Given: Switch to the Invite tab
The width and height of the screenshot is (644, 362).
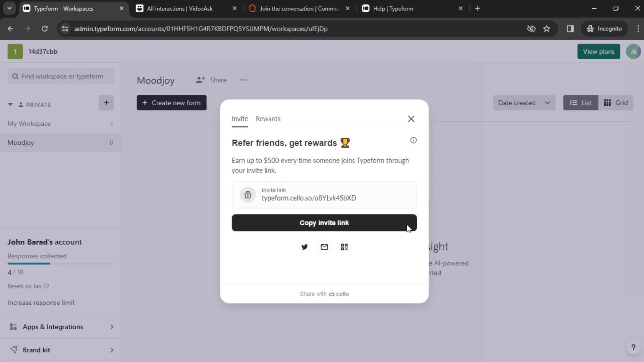Looking at the screenshot, I should pos(240,118).
